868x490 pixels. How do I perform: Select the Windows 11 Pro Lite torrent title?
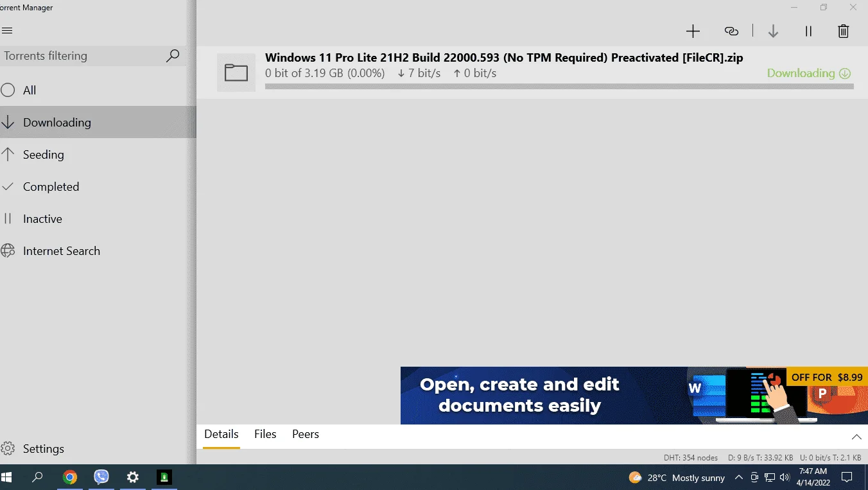click(x=504, y=58)
